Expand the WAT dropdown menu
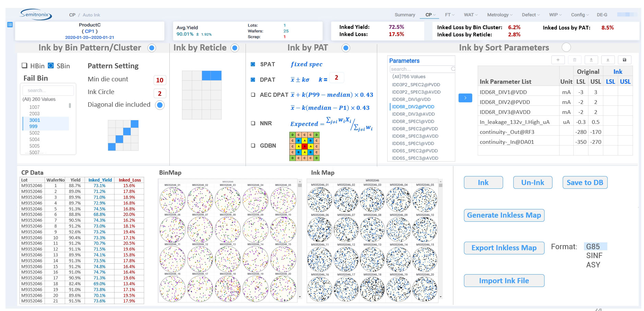Image resolution: width=644 pixels, height=311 pixels. [x=470, y=15]
